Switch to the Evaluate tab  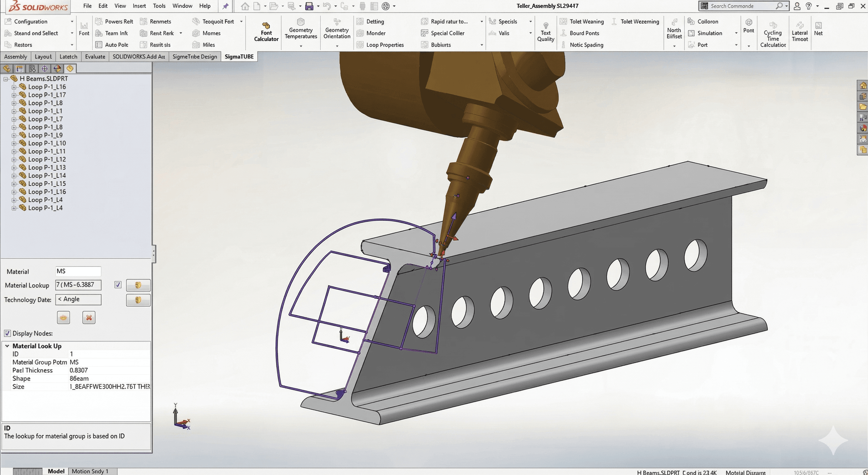click(x=95, y=57)
